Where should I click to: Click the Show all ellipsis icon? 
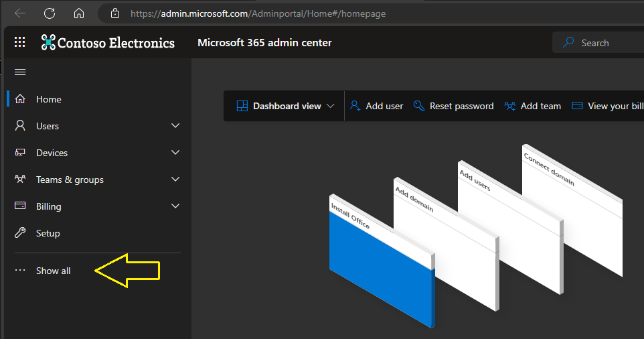point(20,271)
